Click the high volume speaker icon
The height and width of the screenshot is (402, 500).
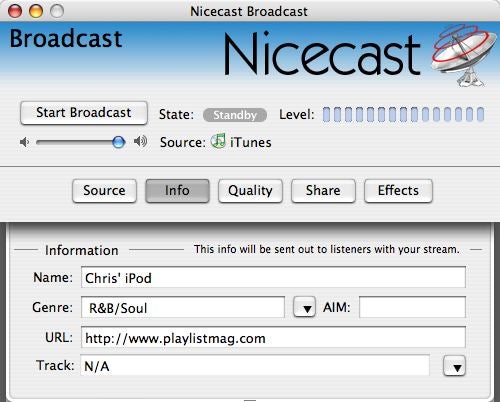tap(140, 142)
